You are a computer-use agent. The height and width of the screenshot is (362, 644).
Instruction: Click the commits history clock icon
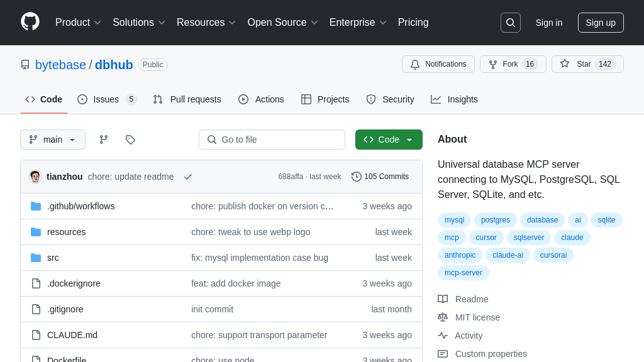pyautogui.click(x=357, y=177)
